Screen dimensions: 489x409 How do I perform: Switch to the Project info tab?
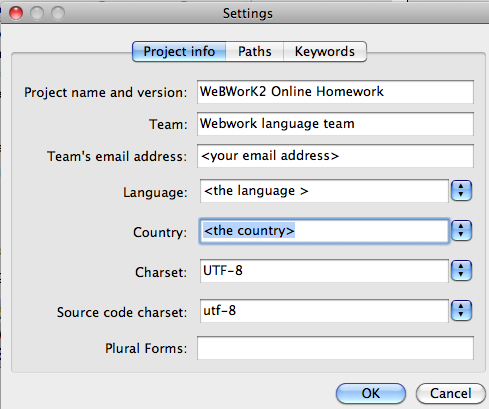pyautogui.click(x=179, y=52)
